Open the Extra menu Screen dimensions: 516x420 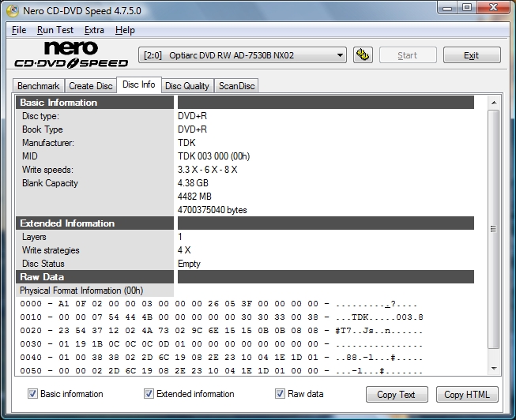(94, 30)
